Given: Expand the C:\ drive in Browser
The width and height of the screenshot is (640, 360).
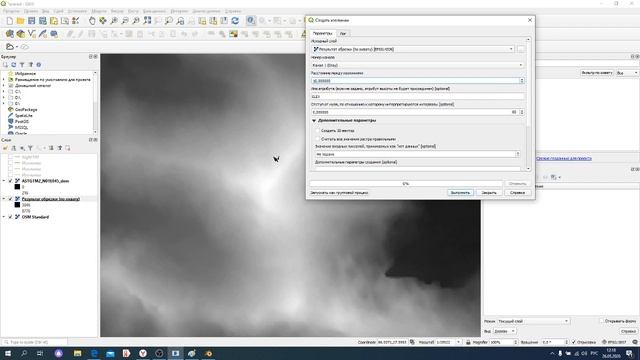Looking at the screenshot, I should (x=4, y=92).
